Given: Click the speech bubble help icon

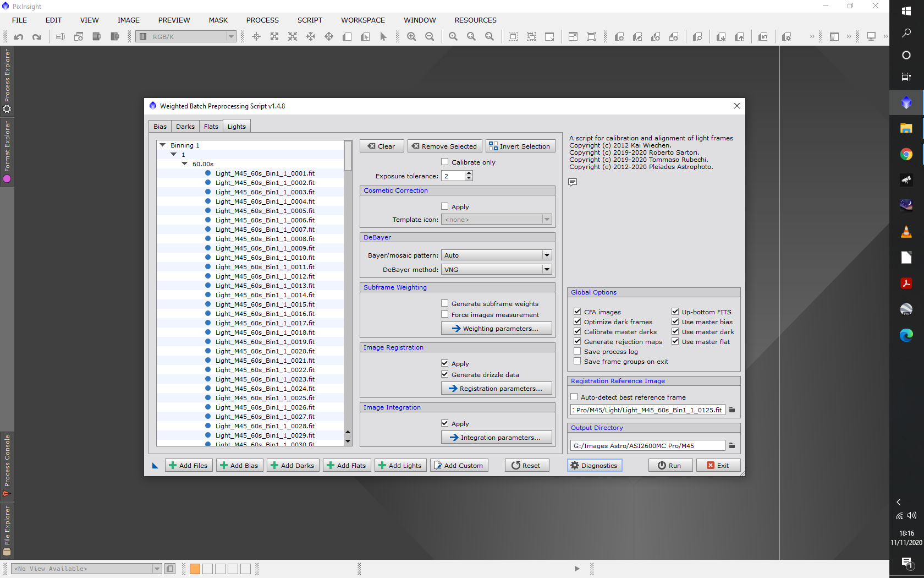Looking at the screenshot, I should pos(573,182).
